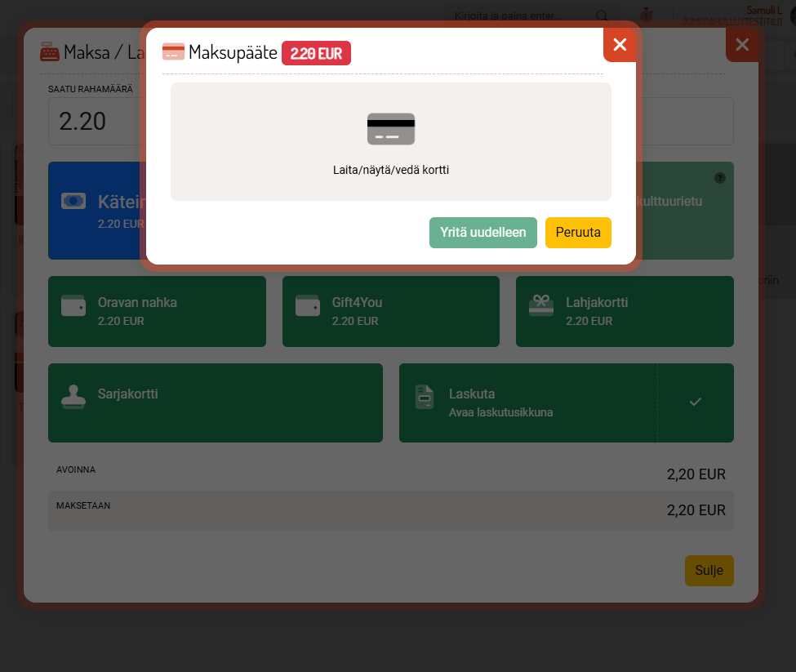Choose the Käteinen cash payment tile
The image size is (796, 672).
(94, 211)
